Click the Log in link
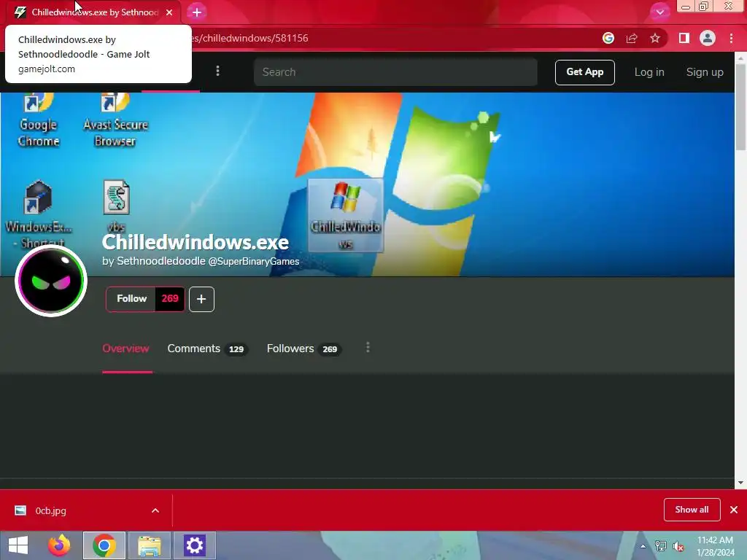The height and width of the screenshot is (560, 747). [x=649, y=72]
